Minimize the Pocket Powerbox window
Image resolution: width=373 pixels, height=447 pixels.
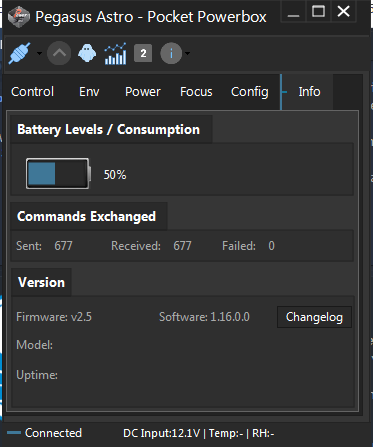coord(293,12)
